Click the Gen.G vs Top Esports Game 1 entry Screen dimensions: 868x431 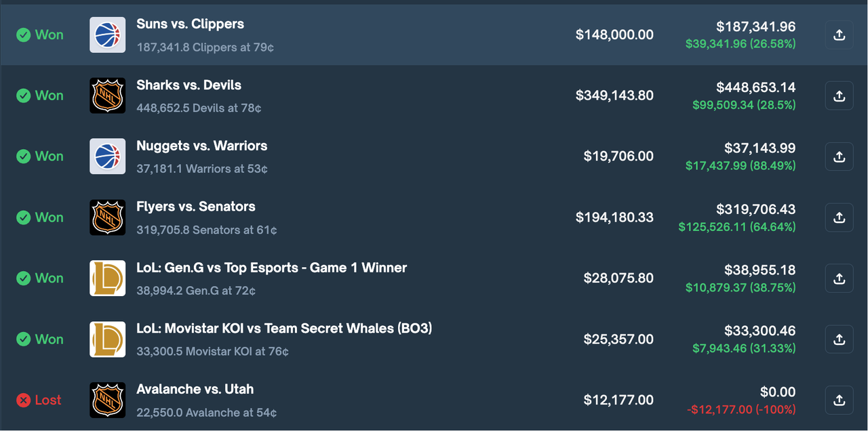pos(273,268)
